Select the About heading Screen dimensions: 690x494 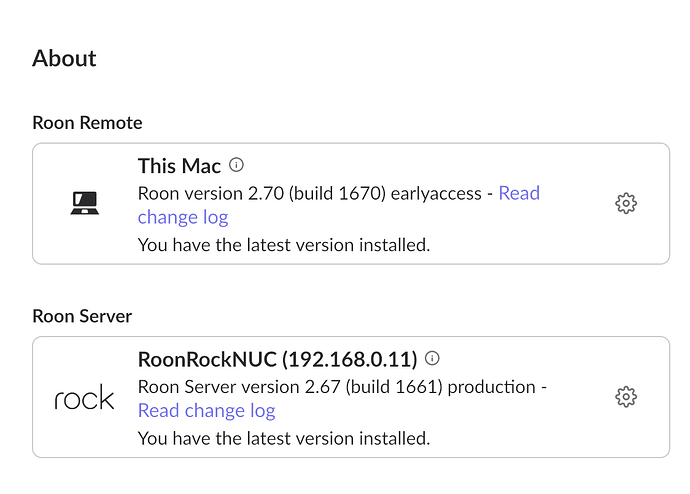point(64,58)
